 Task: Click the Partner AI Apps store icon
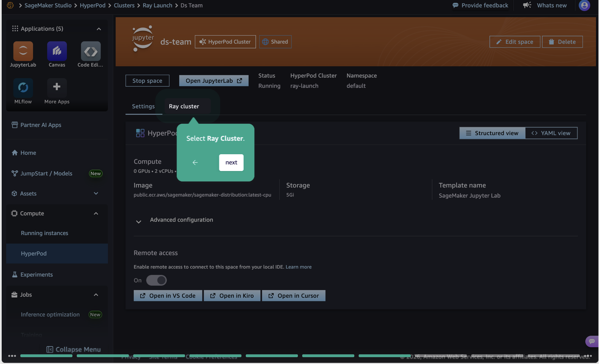[x=15, y=125]
